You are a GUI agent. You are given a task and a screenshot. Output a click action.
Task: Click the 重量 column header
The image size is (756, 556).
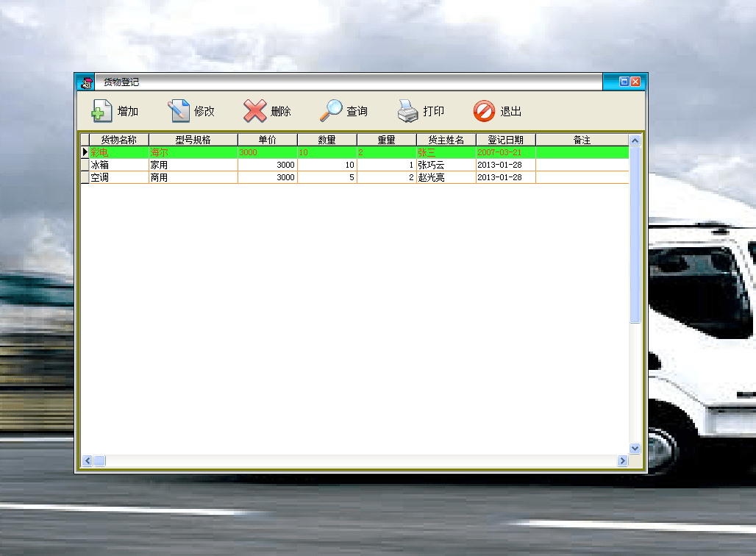point(387,140)
